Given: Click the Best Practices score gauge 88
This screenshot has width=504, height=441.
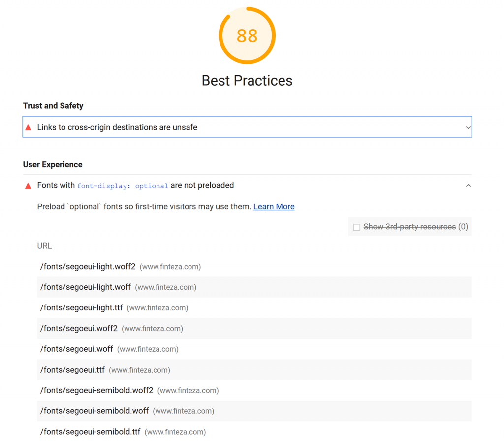Looking at the screenshot, I should point(247,35).
